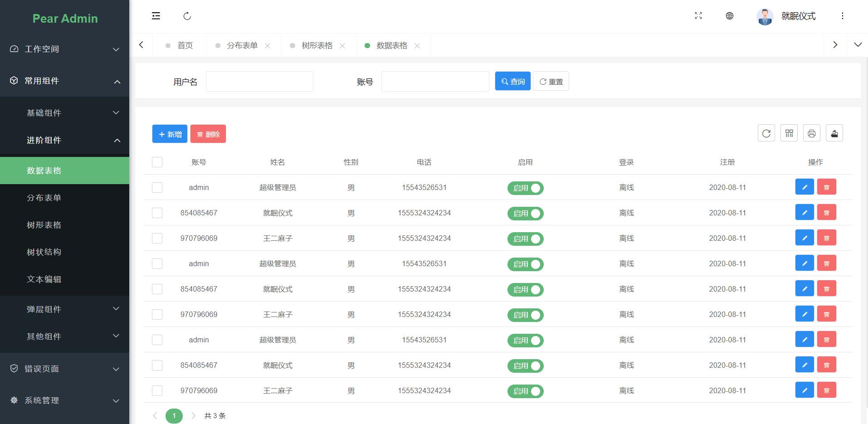The width and height of the screenshot is (868, 424).
Task: Open the vertical three-dot more menu
Action: [843, 16]
